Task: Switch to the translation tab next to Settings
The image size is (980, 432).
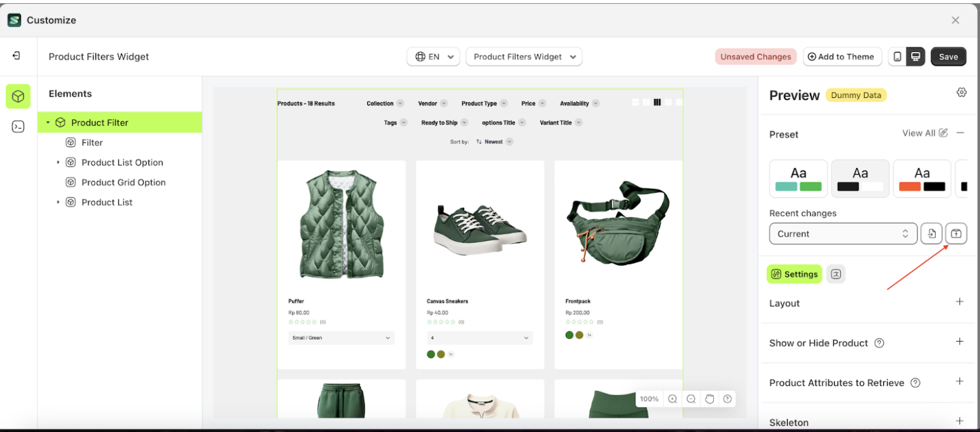Action: 836,274
